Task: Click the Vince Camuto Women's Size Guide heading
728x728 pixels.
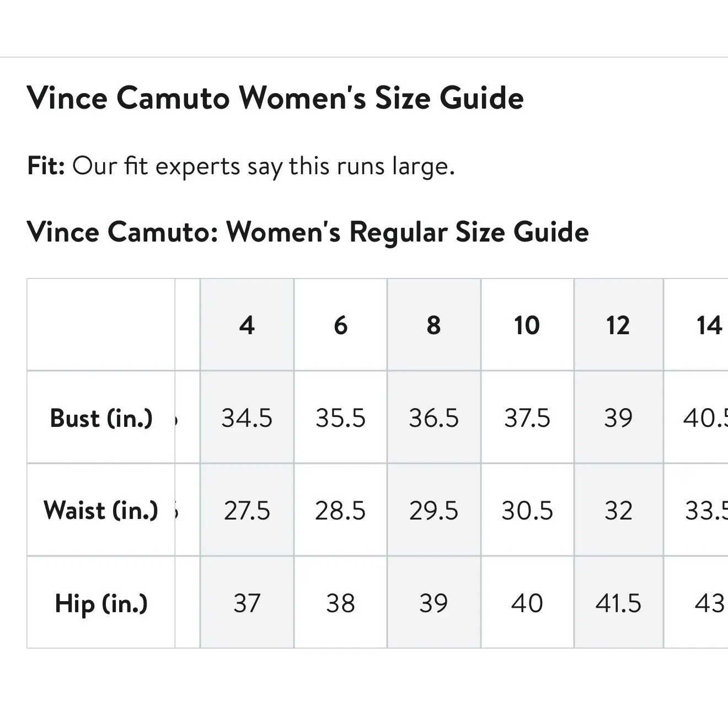Action: [275, 98]
